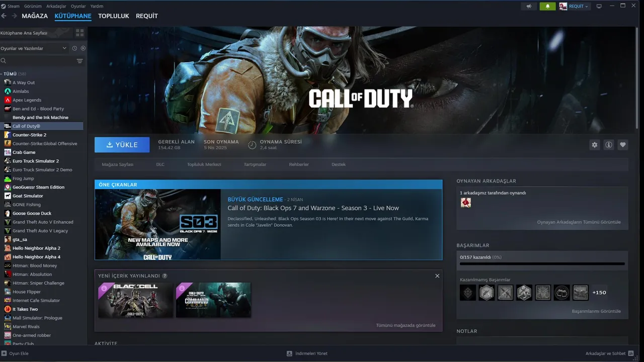
Task: Open the Command DLC thumbnail
Action: [213, 300]
